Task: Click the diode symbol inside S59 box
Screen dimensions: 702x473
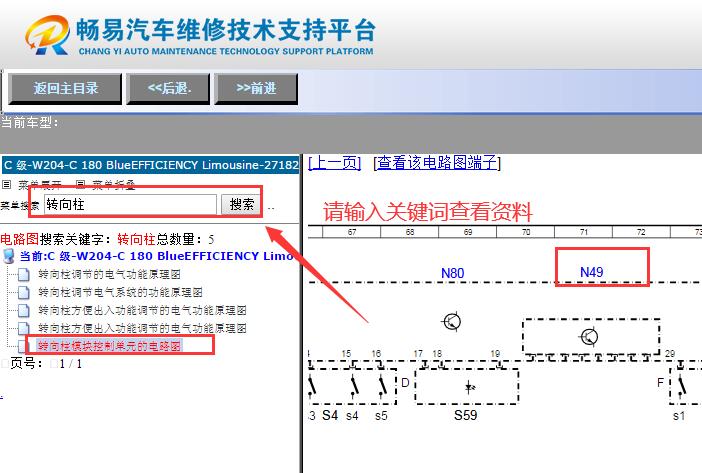Action: point(469,387)
